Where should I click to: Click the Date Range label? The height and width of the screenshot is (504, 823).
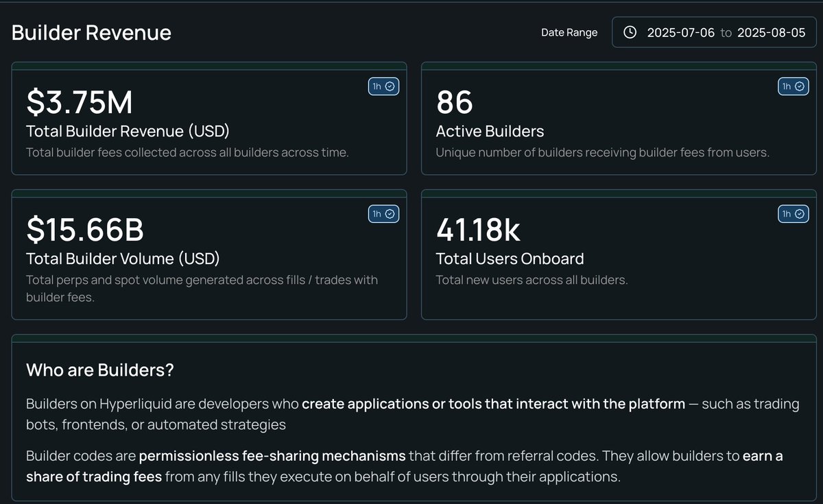(569, 32)
